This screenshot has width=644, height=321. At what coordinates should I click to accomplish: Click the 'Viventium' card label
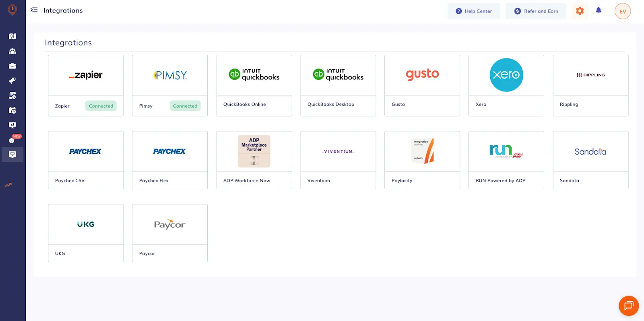click(319, 180)
